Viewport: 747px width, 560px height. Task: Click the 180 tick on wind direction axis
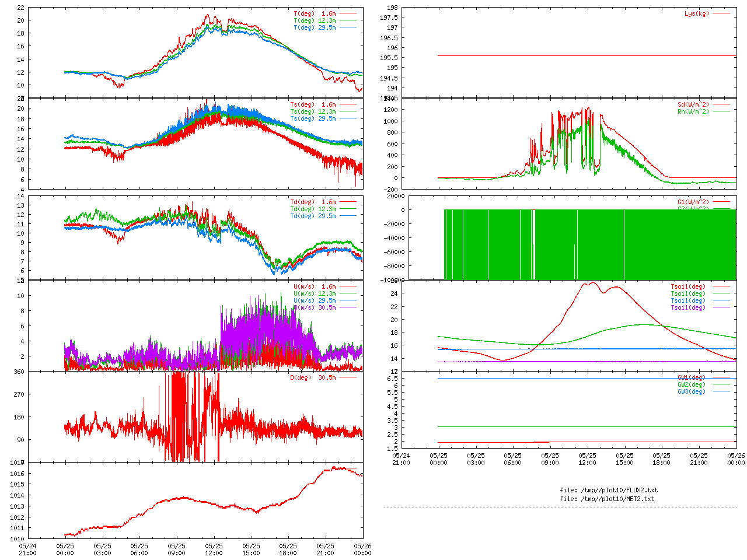tap(19, 417)
